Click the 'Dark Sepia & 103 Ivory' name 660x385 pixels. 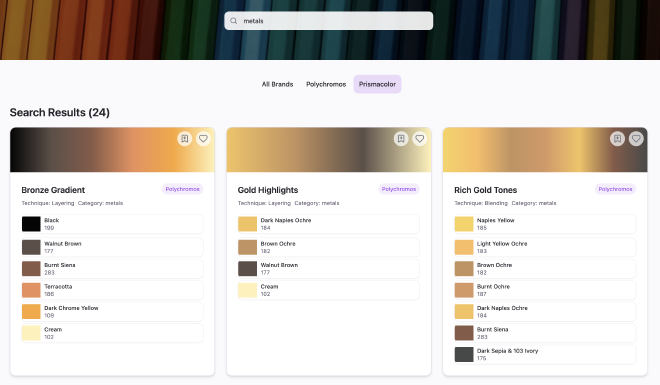pos(507,351)
